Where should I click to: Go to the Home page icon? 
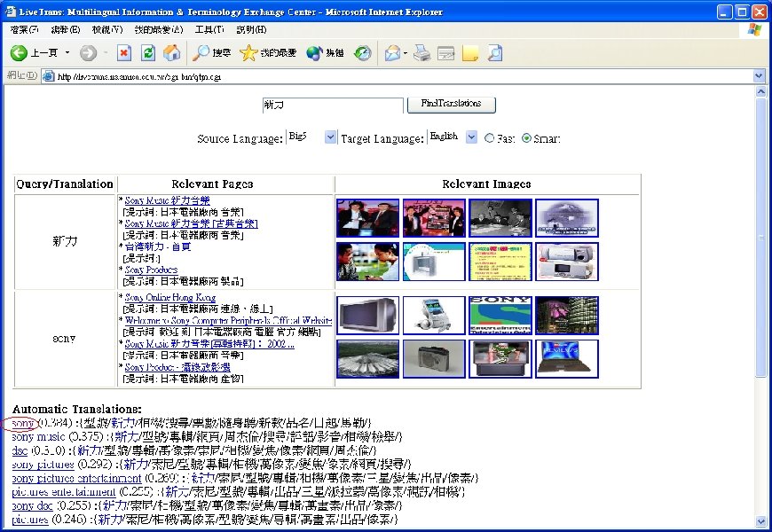point(172,52)
